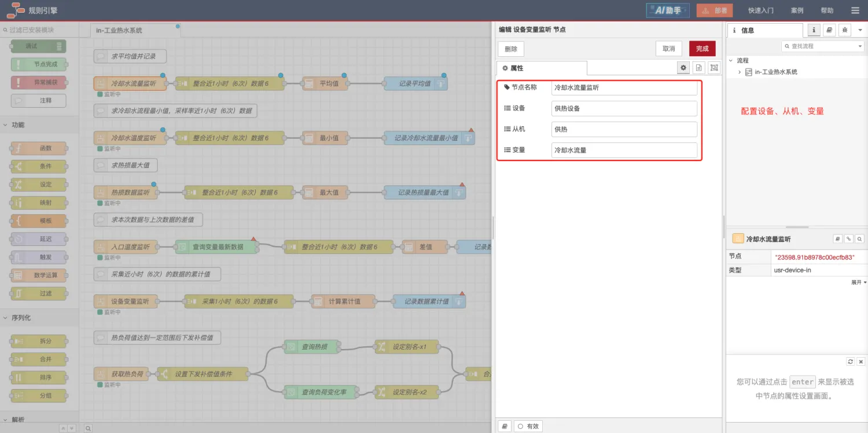
Task: Select the gear properties icon in editor
Action: click(683, 68)
